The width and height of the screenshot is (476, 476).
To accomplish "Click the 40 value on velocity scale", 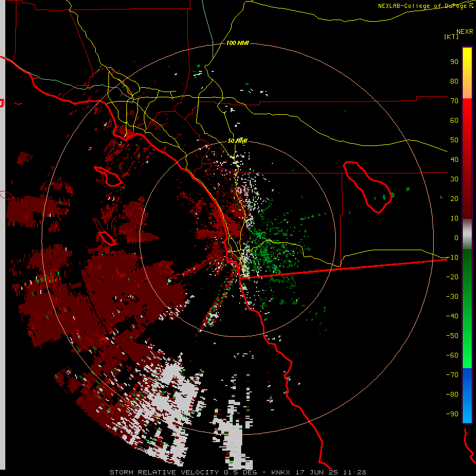I will (454, 159).
